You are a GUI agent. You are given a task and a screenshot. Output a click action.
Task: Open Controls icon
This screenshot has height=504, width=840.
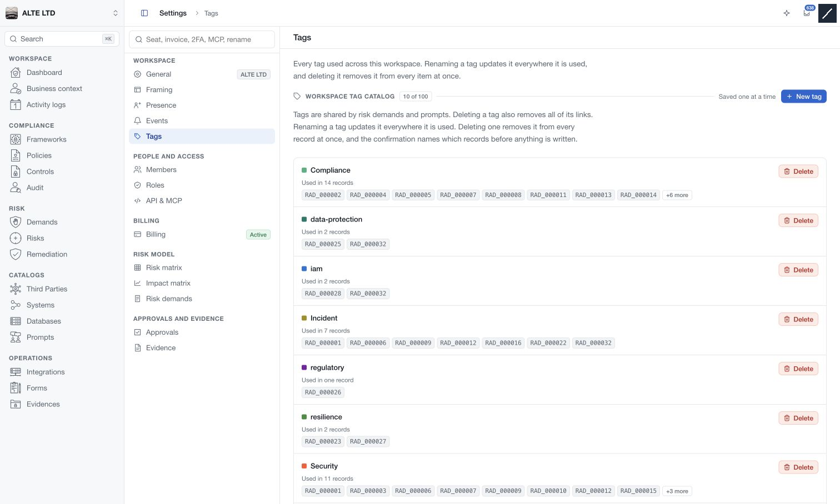tap(16, 172)
